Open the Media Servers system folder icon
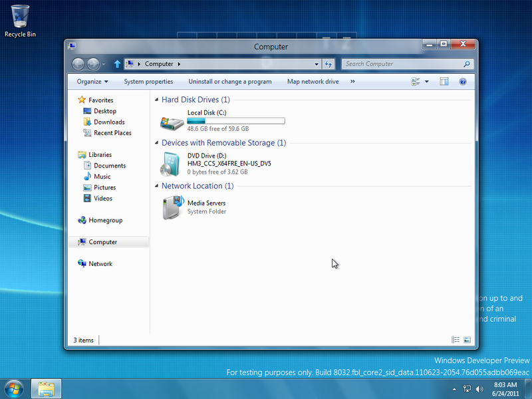Screen dimensions: 532x399 pos(172,207)
